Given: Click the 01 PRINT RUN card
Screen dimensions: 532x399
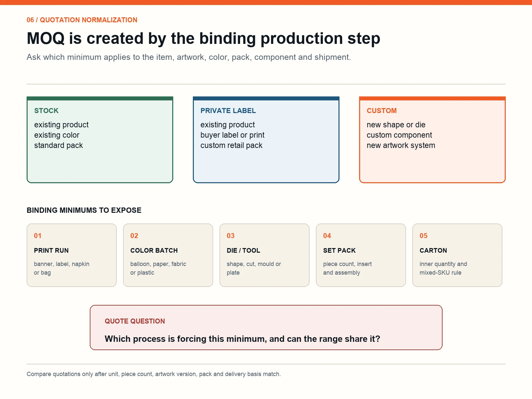Looking at the screenshot, I should pos(71,255).
